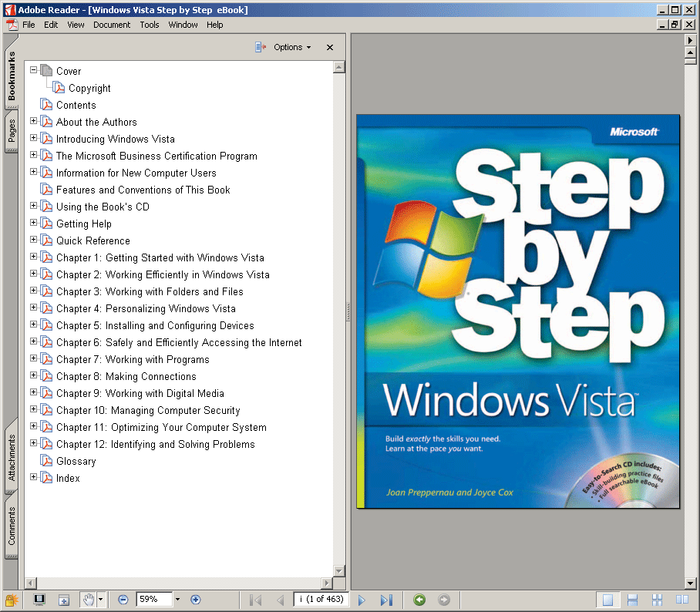700x612 pixels.
Task: Open the Document menu
Action: [112, 25]
